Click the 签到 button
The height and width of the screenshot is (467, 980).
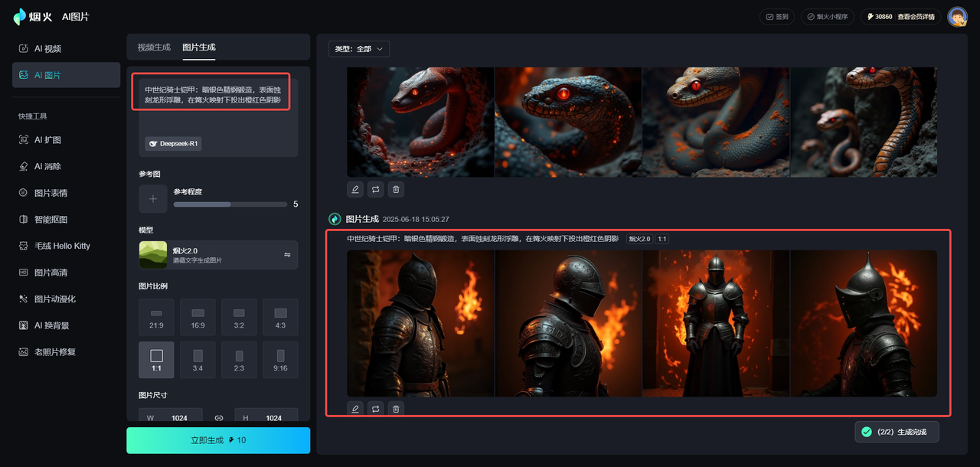tap(777, 16)
